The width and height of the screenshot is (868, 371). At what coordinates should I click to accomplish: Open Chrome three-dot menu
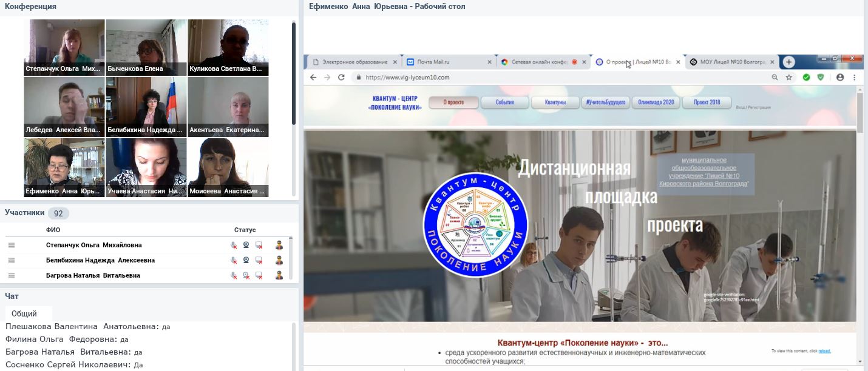pyautogui.click(x=855, y=78)
